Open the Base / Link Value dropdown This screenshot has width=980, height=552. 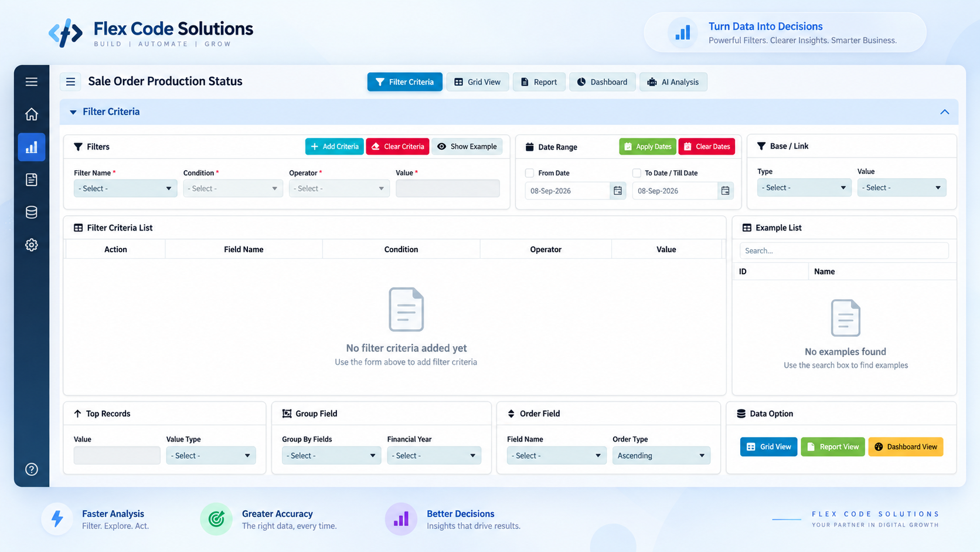(901, 188)
